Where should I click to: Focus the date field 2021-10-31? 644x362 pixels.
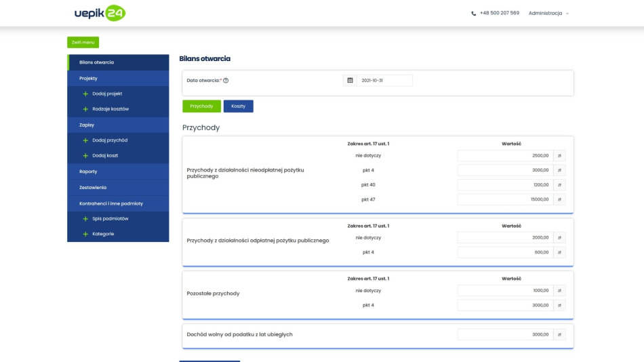point(384,81)
